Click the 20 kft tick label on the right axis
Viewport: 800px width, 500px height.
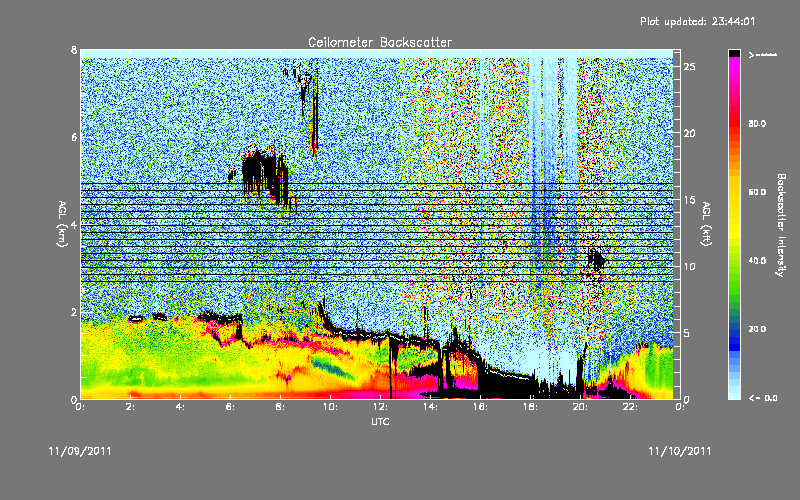(689, 133)
